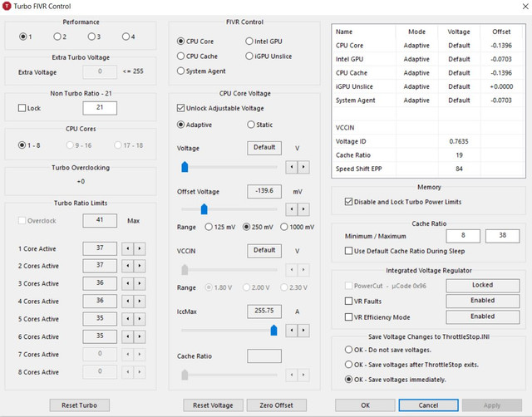Viewport: 532px width, 417px height.
Task: Choose the 125 mV offset range
Action: pyautogui.click(x=209, y=227)
